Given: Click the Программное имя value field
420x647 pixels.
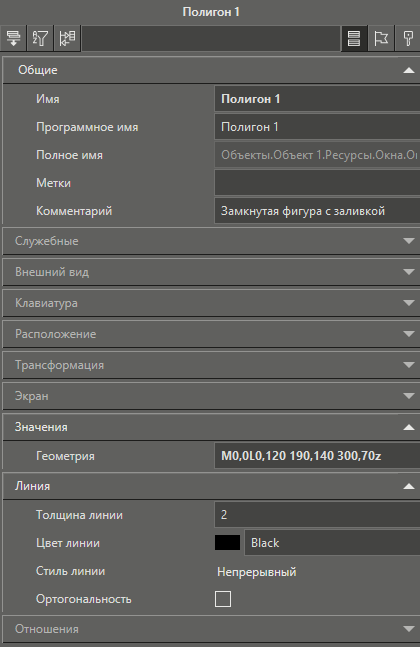Looking at the screenshot, I should pos(317,127).
